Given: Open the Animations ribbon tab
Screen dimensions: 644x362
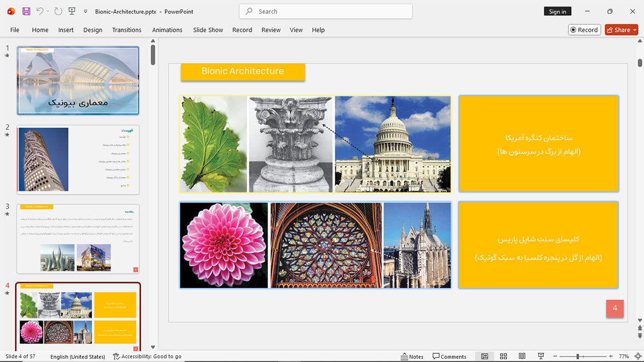Looking at the screenshot, I should click(167, 30).
